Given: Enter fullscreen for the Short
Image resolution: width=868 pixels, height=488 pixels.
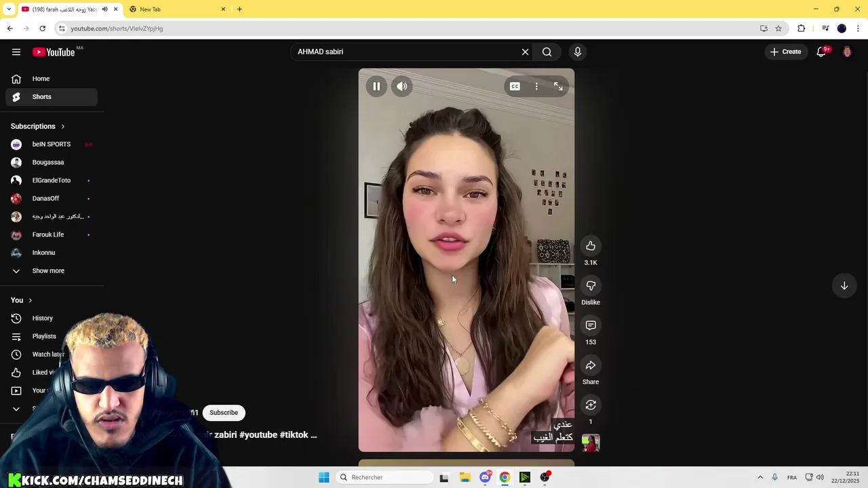Looking at the screenshot, I should (558, 87).
